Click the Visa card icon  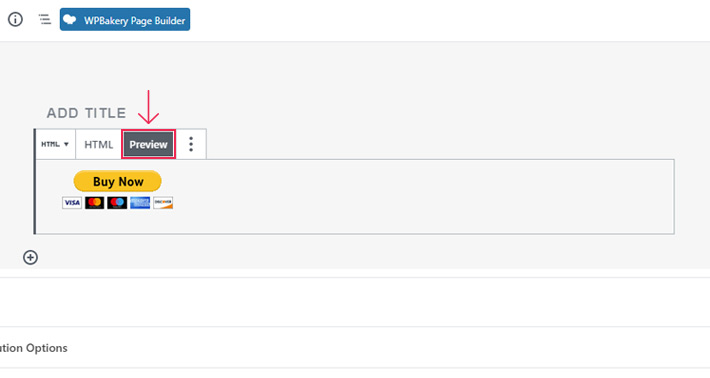(72, 202)
